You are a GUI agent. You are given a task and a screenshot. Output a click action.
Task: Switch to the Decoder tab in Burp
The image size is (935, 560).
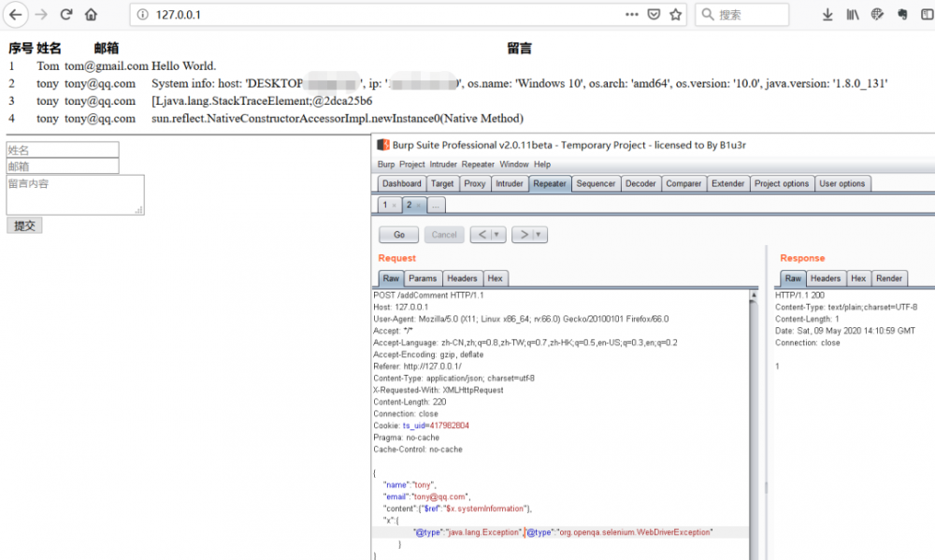[640, 183]
